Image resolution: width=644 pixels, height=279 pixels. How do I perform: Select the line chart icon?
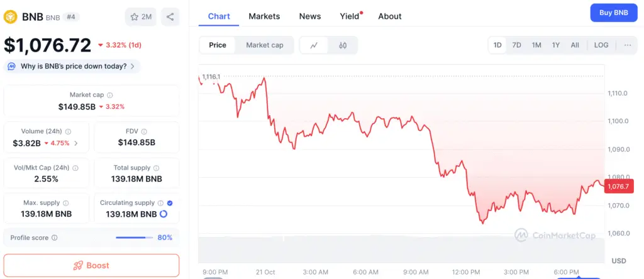tap(314, 45)
